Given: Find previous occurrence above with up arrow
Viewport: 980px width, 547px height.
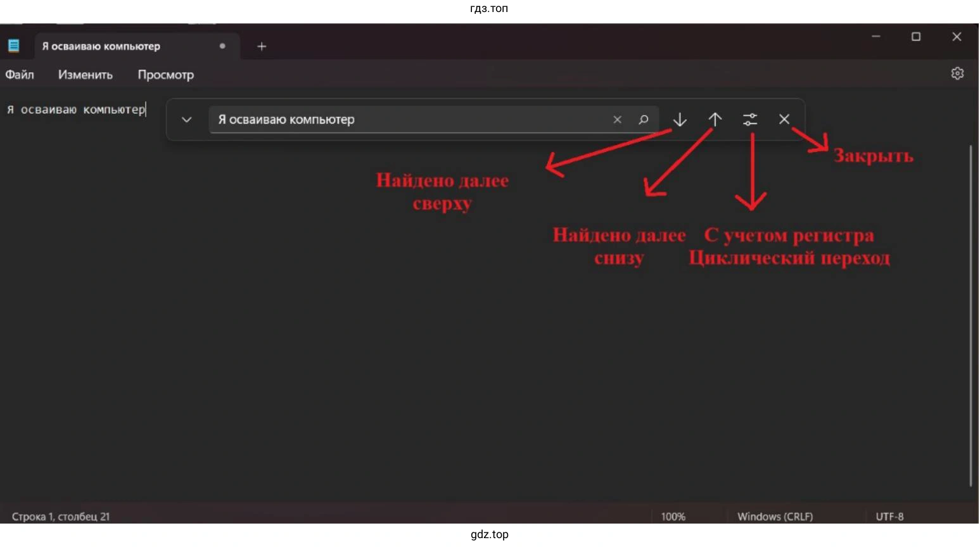Looking at the screenshot, I should [x=715, y=119].
